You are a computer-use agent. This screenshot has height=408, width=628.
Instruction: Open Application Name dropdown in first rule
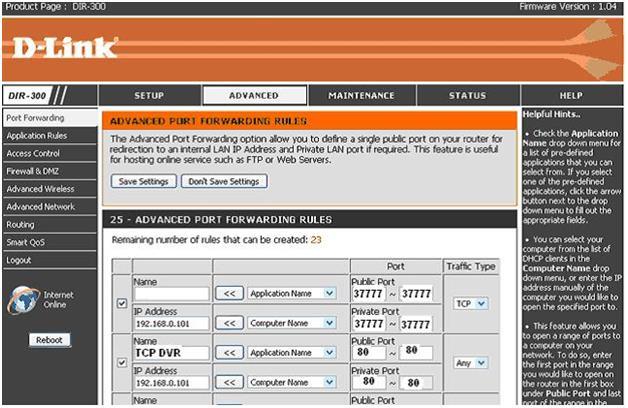291,293
